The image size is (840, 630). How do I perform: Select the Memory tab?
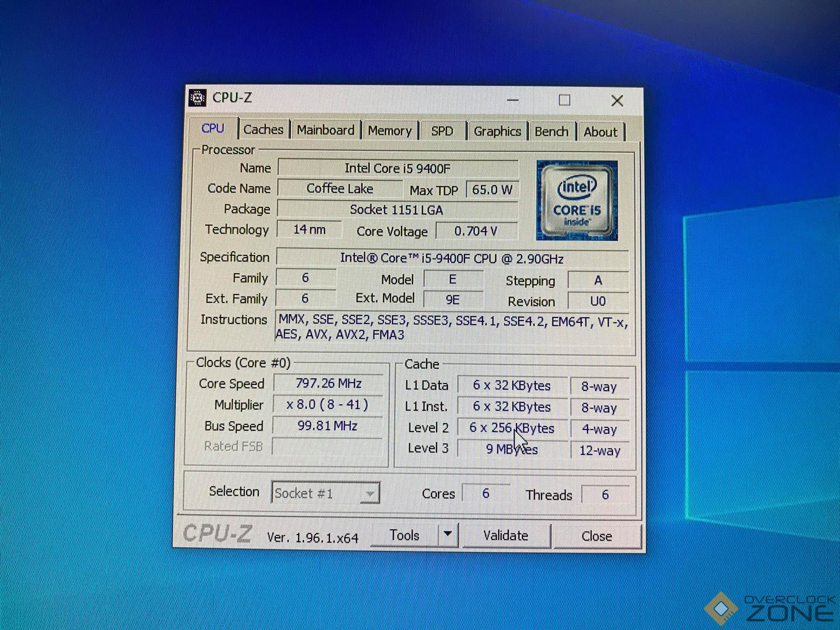[x=389, y=131]
